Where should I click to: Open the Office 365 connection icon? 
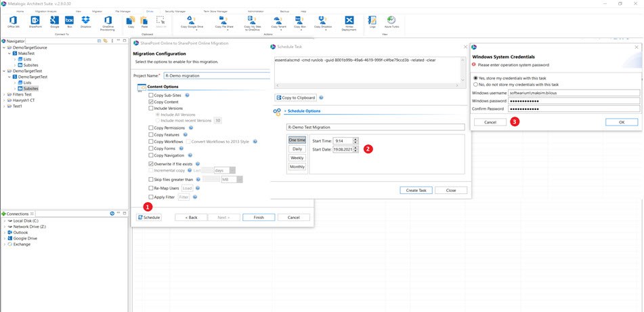(x=13, y=22)
